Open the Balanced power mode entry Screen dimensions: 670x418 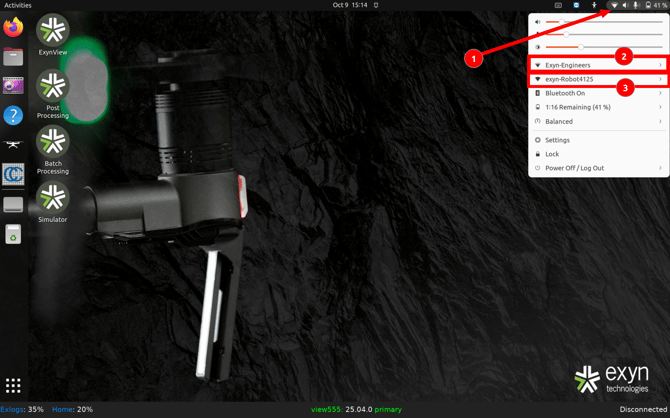598,121
